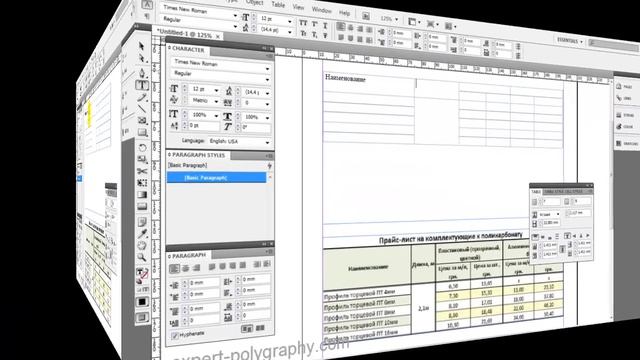This screenshot has width=640, height=360.
Task: Select the Direct Selection tool
Action: (x=142, y=58)
